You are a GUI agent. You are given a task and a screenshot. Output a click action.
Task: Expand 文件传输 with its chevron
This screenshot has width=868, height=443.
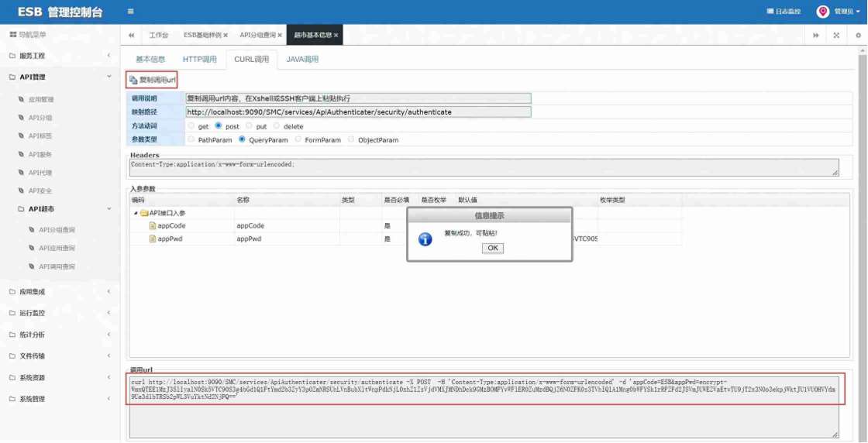pyautogui.click(x=109, y=355)
